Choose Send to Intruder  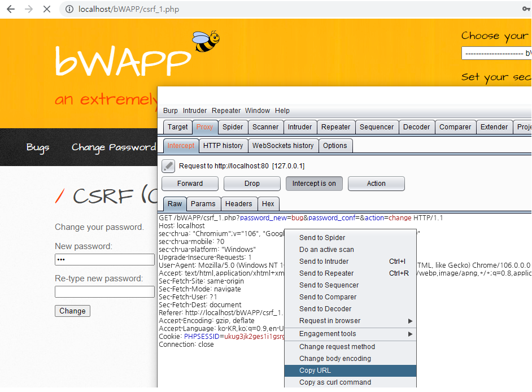350,262
